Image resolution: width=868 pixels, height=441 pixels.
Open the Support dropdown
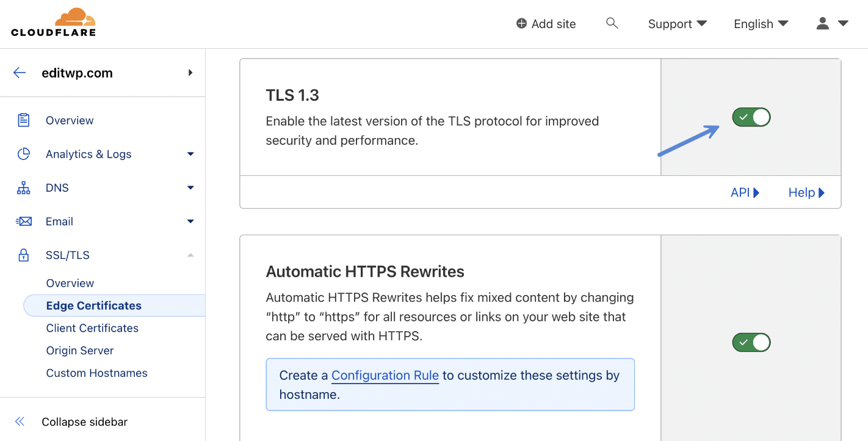click(x=676, y=24)
